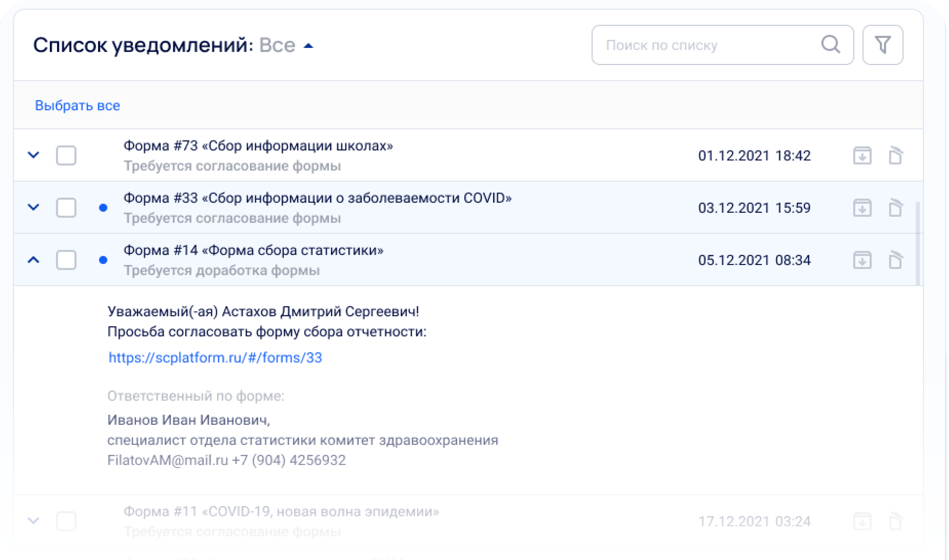Click 'Выбрать все' link
This screenshot has height=560, width=949.
tap(77, 105)
